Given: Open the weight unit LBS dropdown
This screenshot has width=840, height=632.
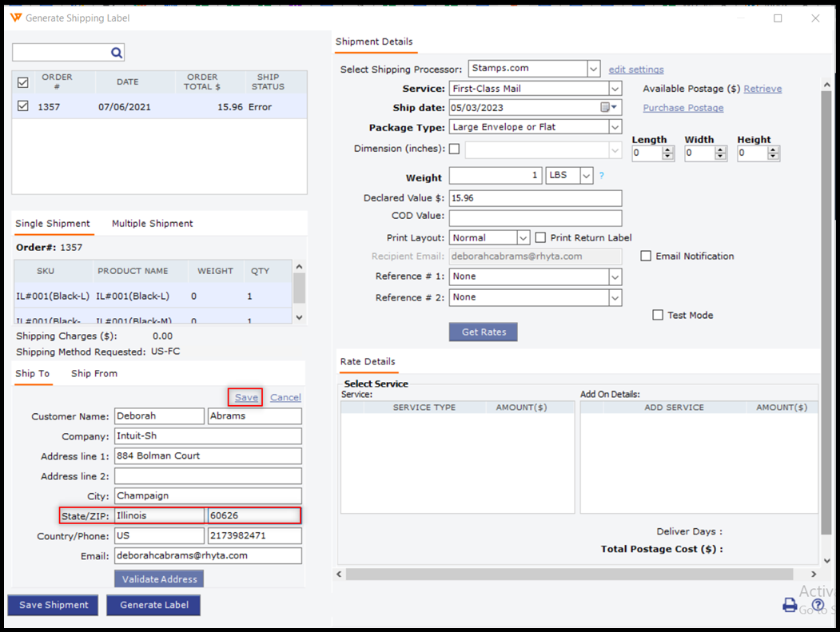Looking at the screenshot, I should [x=587, y=176].
